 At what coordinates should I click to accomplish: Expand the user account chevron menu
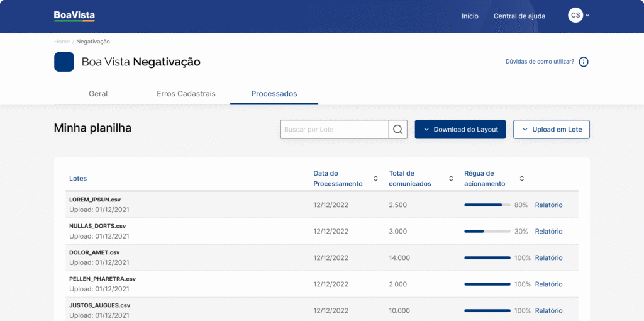[587, 16]
